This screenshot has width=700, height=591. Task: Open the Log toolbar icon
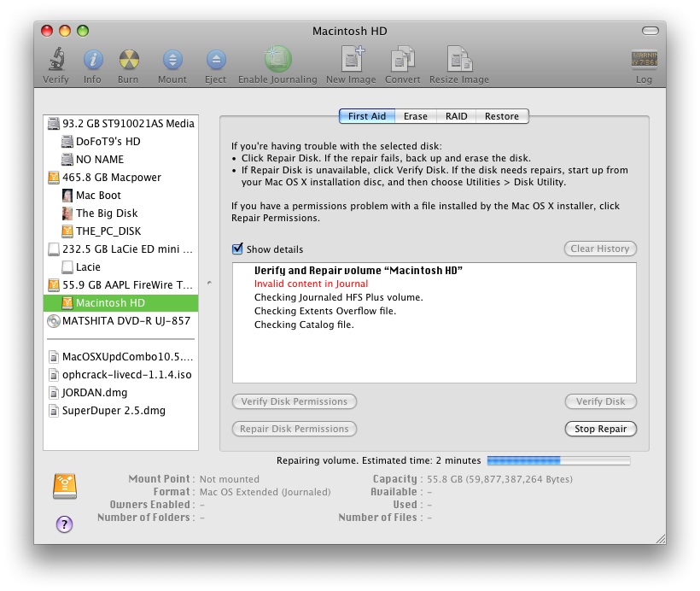click(x=645, y=60)
